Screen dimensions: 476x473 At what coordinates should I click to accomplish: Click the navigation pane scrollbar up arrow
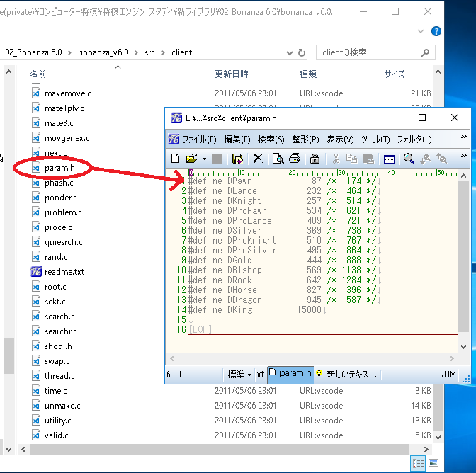coord(8,72)
